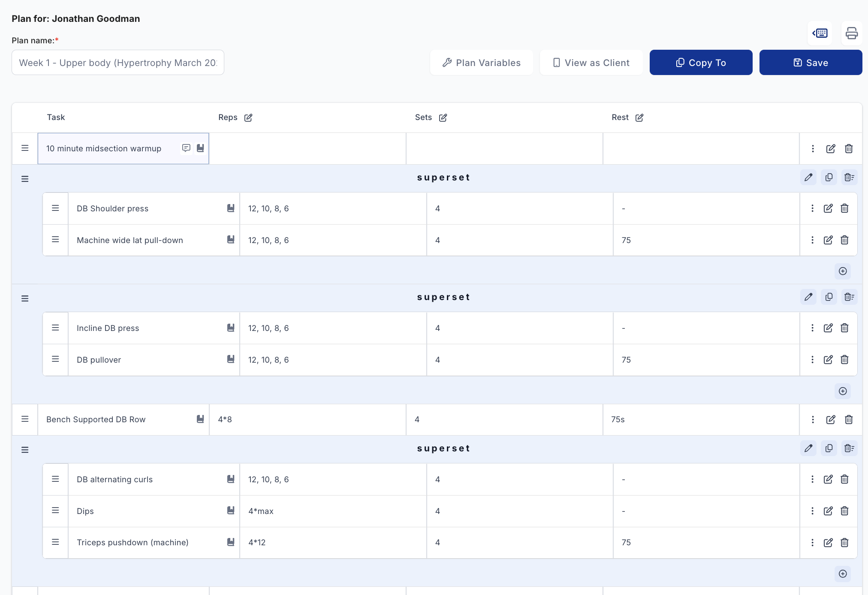The image size is (868, 595).
Task: Duplicate the first superset
Action: [829, 177]
